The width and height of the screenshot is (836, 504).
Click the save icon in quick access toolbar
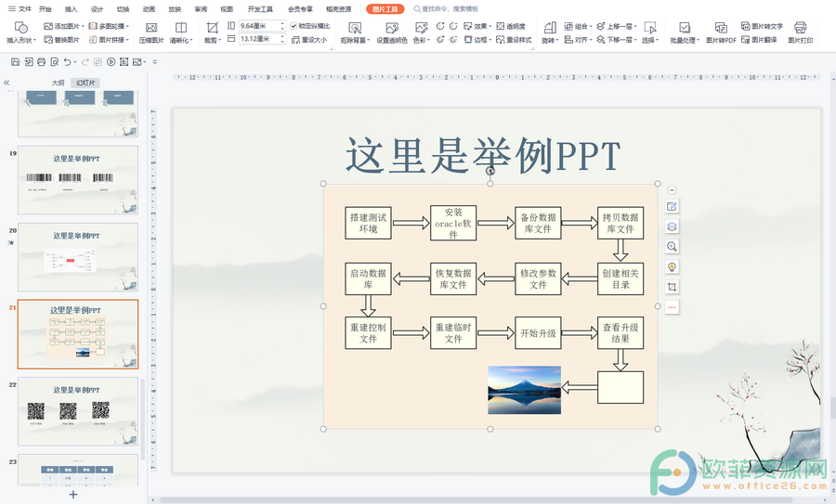[x=15, y=62]
